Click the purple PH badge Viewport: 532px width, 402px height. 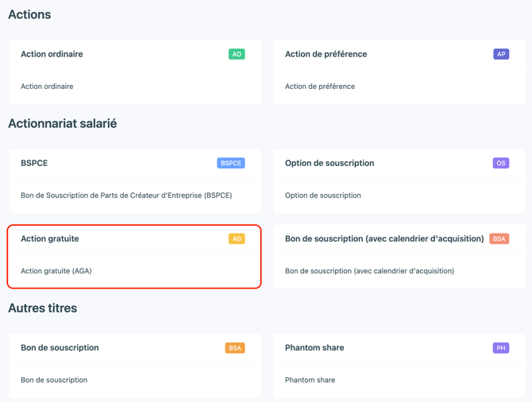[x=501, y=348]
